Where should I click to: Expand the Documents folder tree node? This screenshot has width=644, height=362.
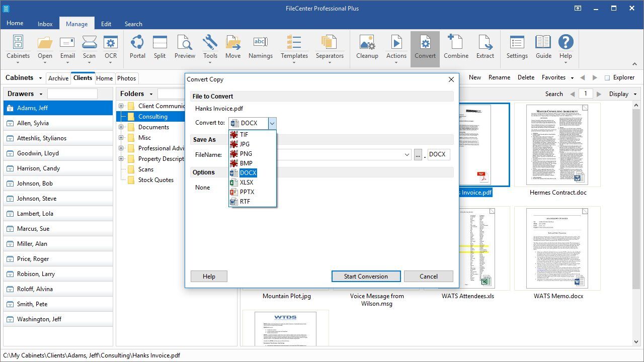(121, 127)
